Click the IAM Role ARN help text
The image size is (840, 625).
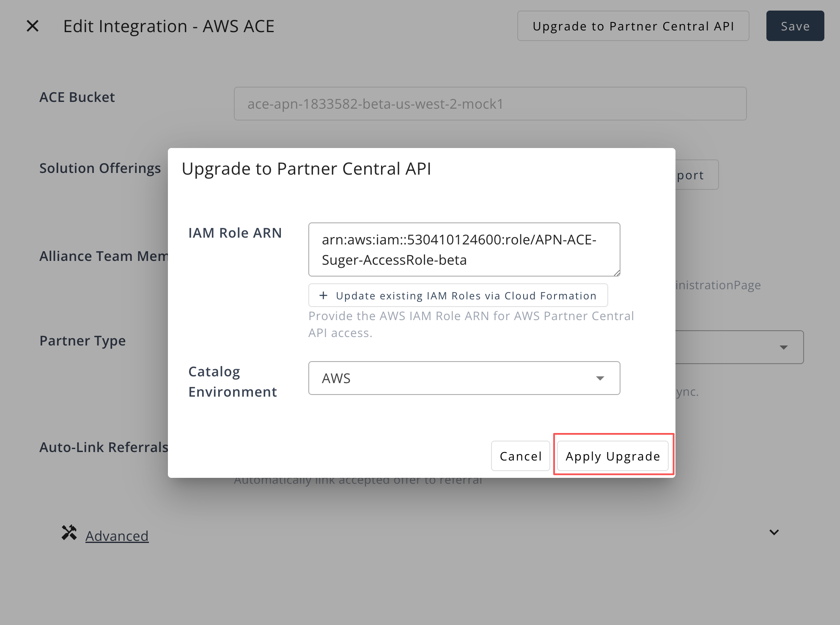tap(471, 324)
